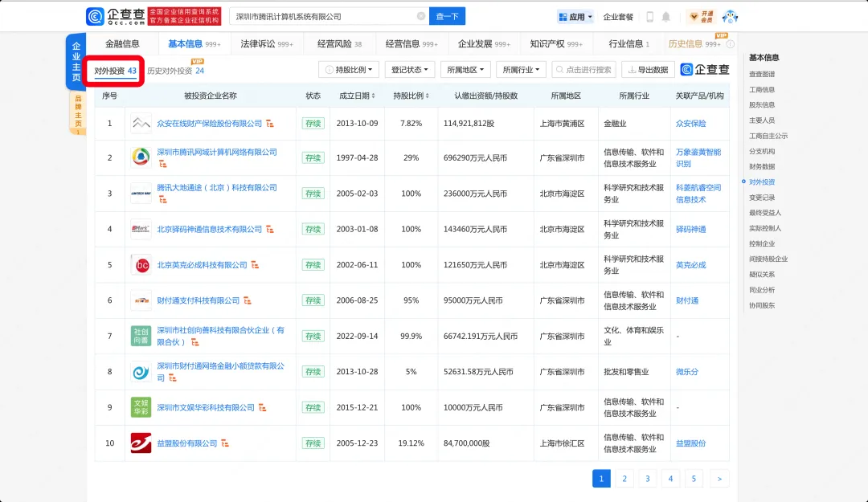This screenshot has height=502, width=868.
Task: Switch to the 金融信息 tab
Action: pyautogui.click(x=122, y=43)
